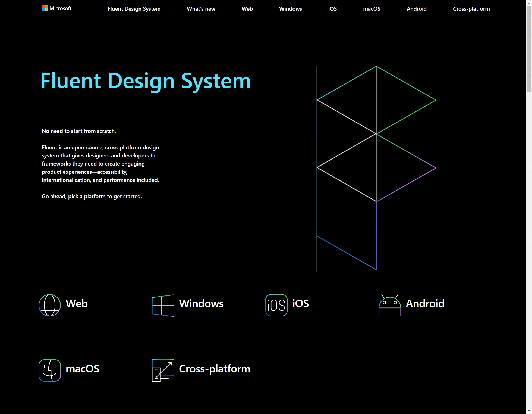Open Windows in the top navigation

tap(291, 9)
